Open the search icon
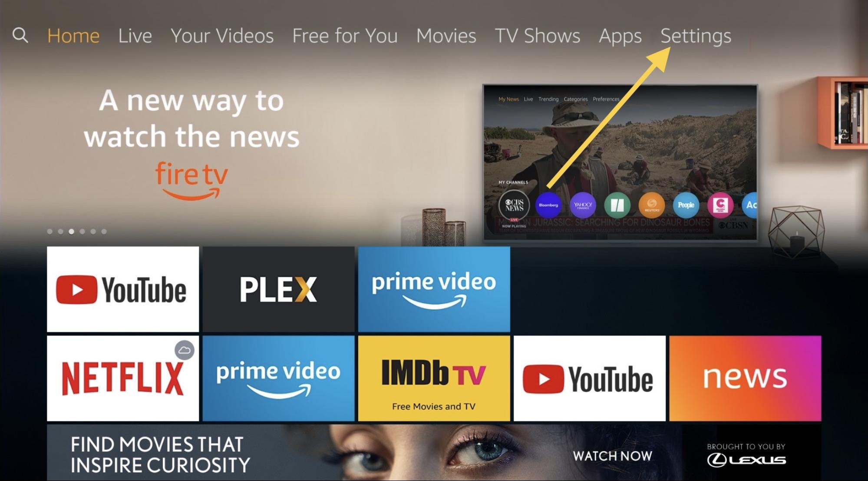The height and width of the screenshot is (481, 868). tap(20, 35)
